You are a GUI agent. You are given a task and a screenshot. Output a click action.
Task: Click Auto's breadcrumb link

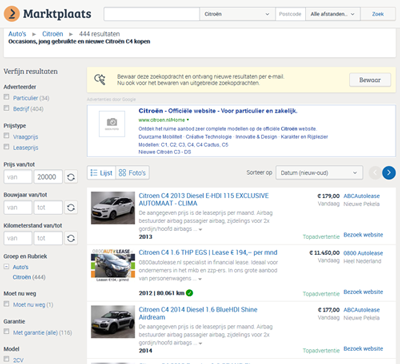17,34
